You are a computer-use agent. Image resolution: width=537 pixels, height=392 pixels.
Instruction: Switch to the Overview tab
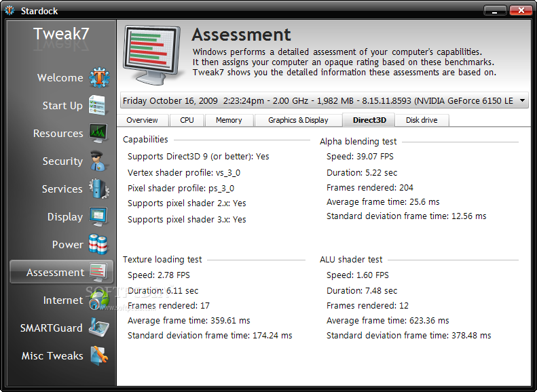click(x=142, y=120)
